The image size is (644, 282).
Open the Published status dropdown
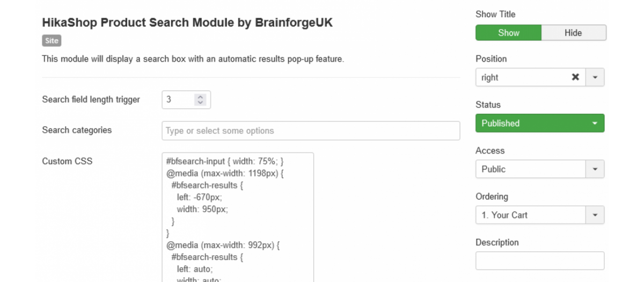(540, 123)
